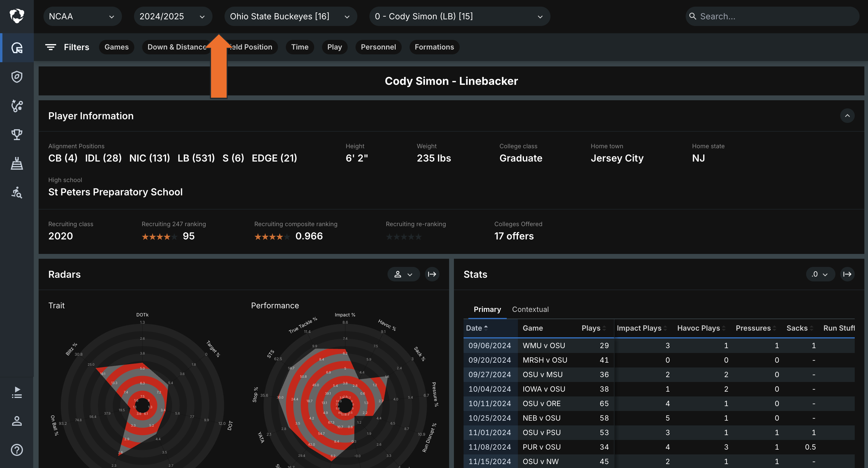Open the trophy icon in sidebar
The height and width of the screenshot is (468, 868).
(x=17, y=135)
